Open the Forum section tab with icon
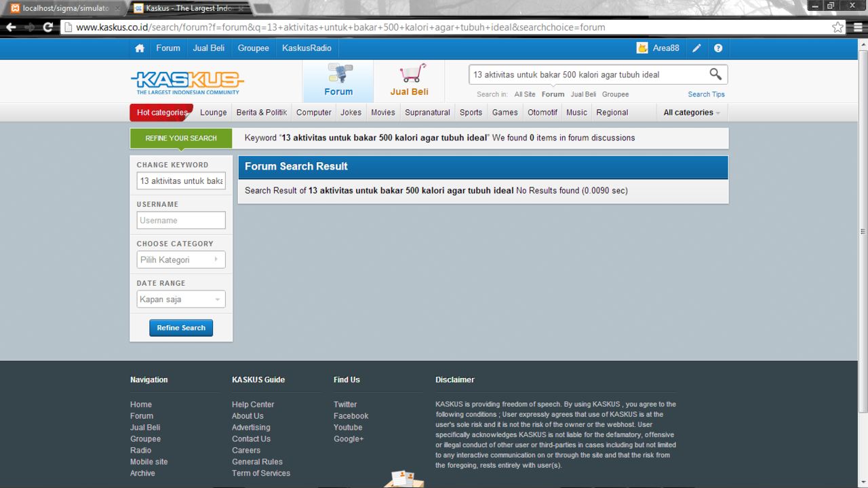 [x=338, y=81]
